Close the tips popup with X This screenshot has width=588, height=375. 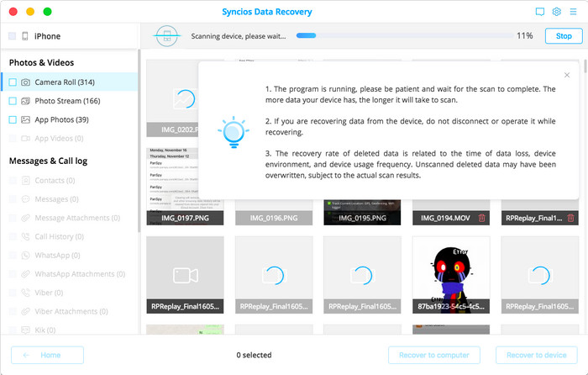[x=567, y=75]
